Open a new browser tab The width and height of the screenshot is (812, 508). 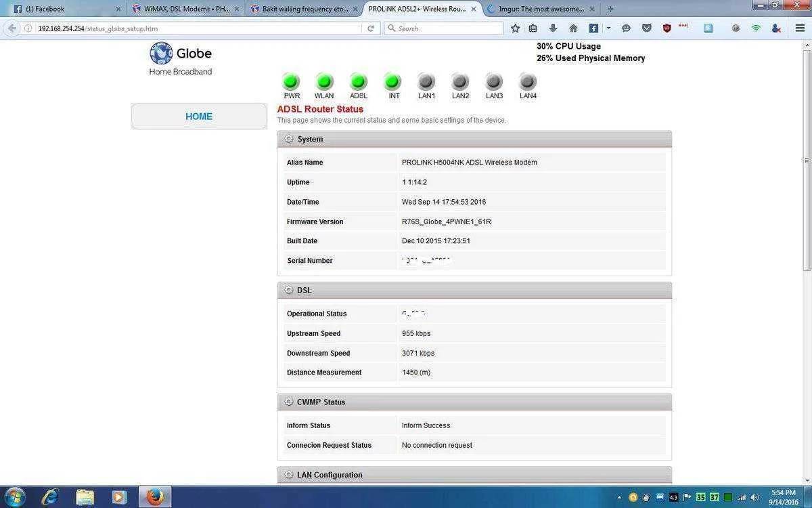[610, 9]
